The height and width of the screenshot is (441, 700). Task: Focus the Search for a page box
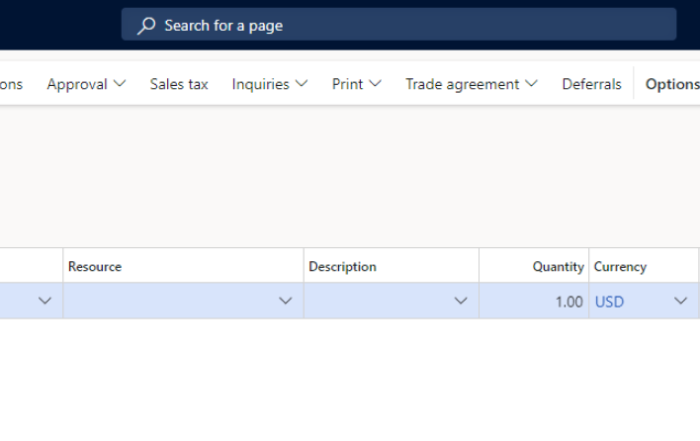(x=399, y=24)
